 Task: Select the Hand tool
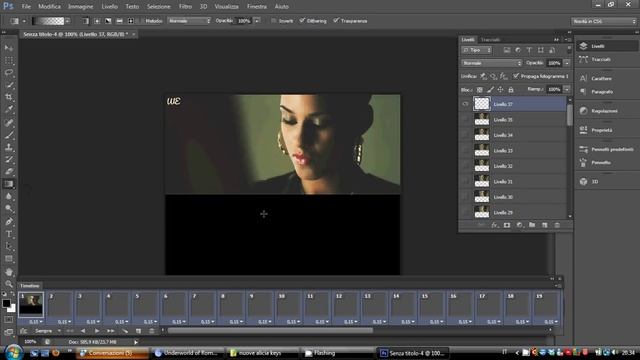(9, 272)
